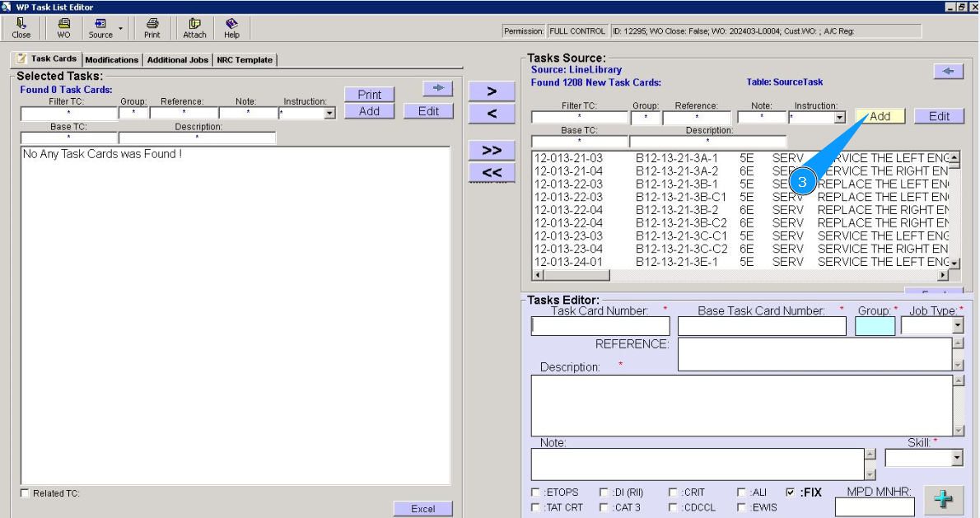
Task: Open the Help book icon
Action: point(231,28)
